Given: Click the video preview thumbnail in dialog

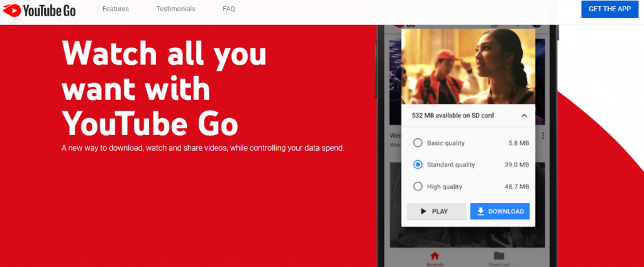Looking at the screenshot, I should coord(468,66).
